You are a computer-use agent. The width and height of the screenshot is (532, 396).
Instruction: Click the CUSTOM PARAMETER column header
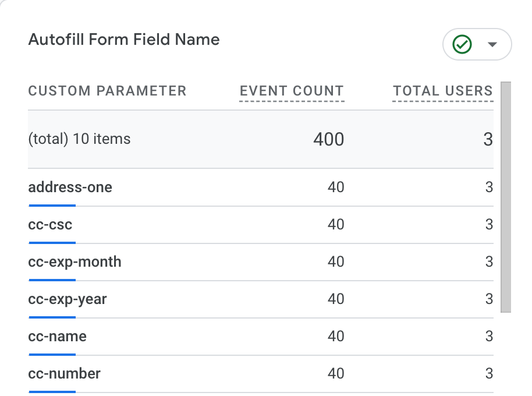tap(107, 91)
